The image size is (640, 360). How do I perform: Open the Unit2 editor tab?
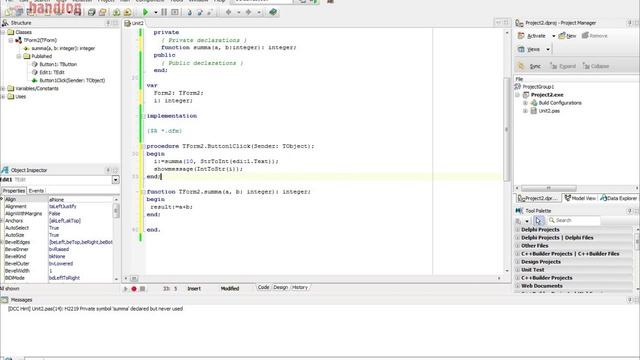134,23
